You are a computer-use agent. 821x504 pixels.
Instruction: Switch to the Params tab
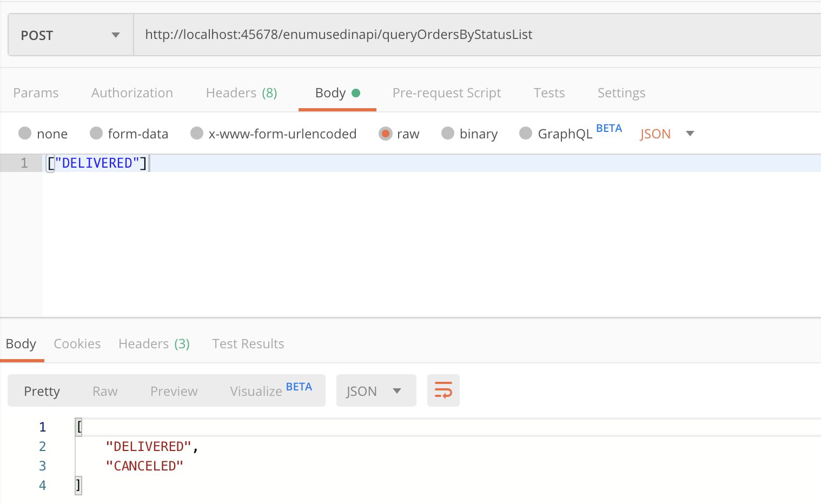click(x=36, y=93)
